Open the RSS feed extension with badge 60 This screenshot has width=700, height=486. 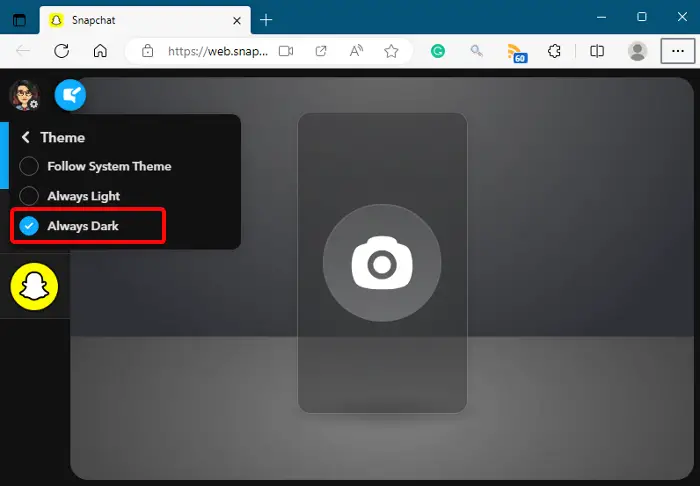(517, 53)
